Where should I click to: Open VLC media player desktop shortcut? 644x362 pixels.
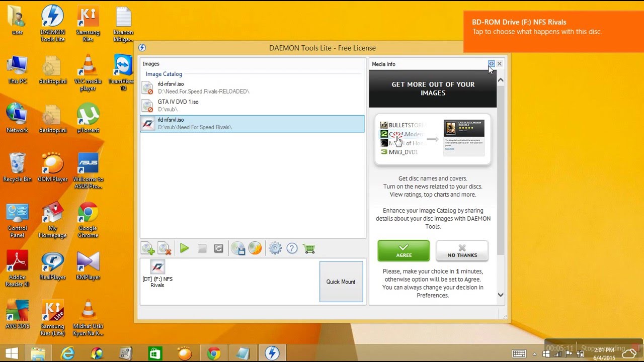[88, 73]
